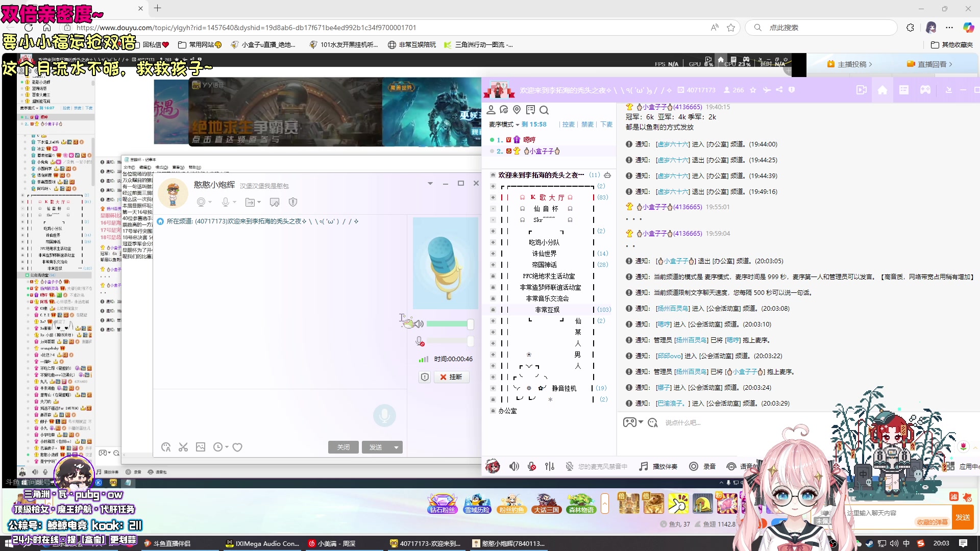The image size is (980, 551).
Task: Open the game controller icon in the purple header
Action: coord(925,90)
